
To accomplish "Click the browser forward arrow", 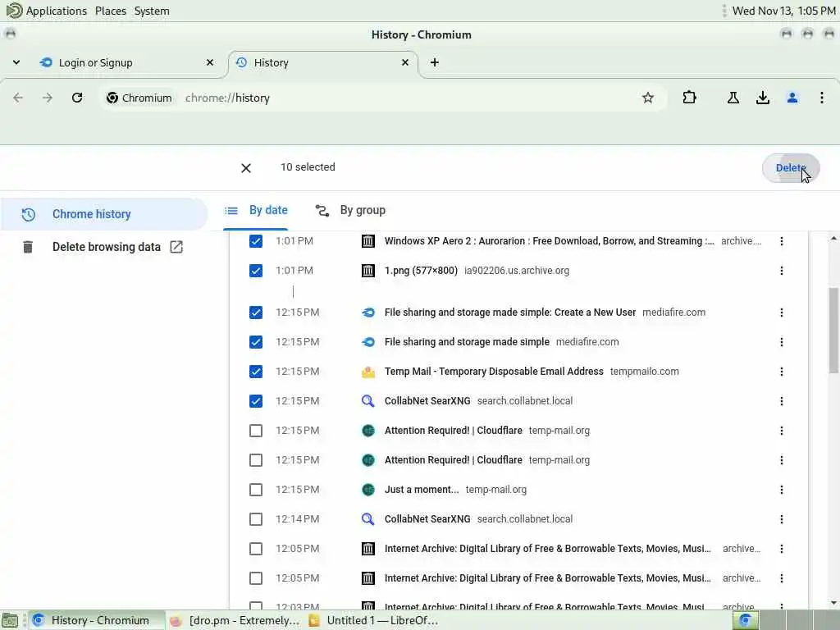I will tap(48, 98).
